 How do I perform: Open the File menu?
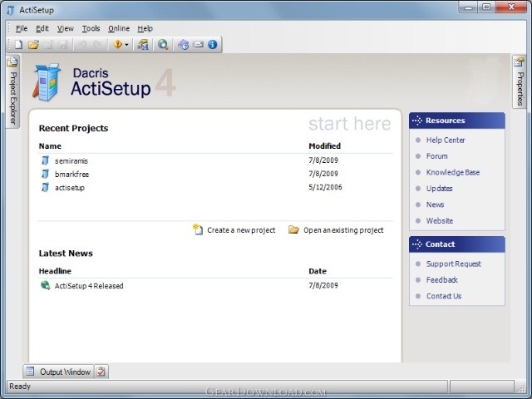pyautogui.click(x=22, y=28)
